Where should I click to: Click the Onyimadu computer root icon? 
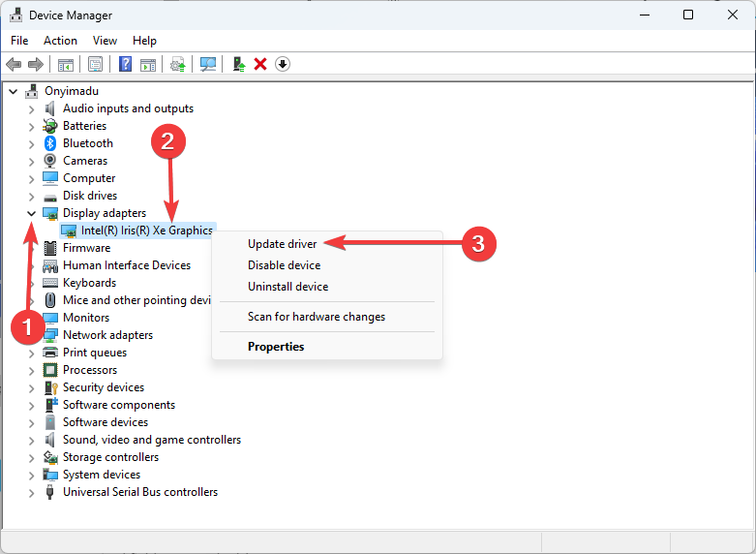point(32,91)
